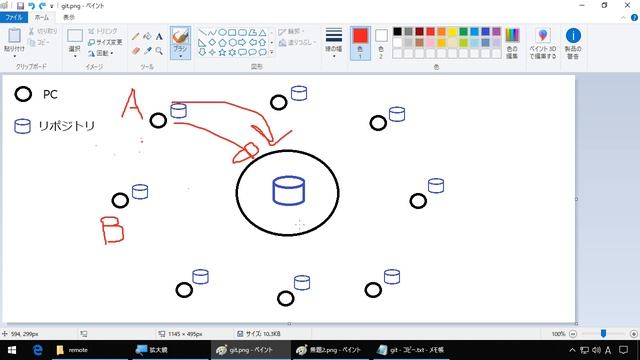The height and width of the screenshot is (360, 640).
Task: Pick the green color swatch
Action: tap(463, 32)
